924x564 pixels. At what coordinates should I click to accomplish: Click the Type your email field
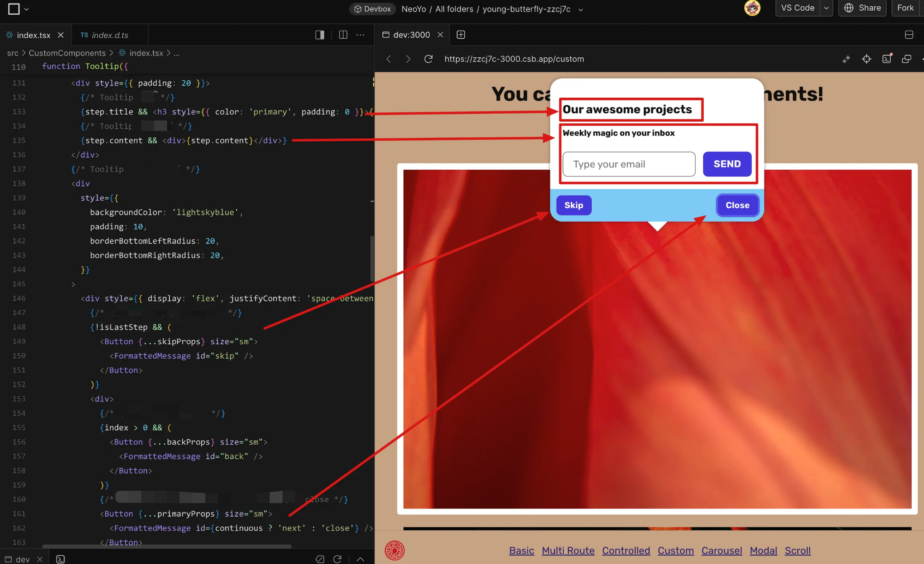[x=629, y=164]
